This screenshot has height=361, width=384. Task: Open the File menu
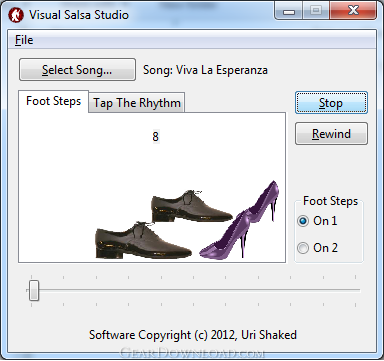click(x=24, y=40)
